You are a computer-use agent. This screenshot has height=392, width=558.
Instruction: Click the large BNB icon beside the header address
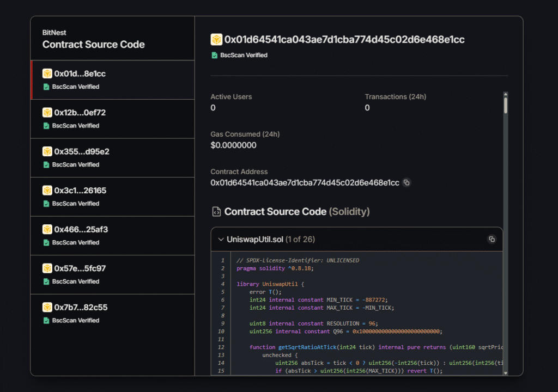point(216,40)
